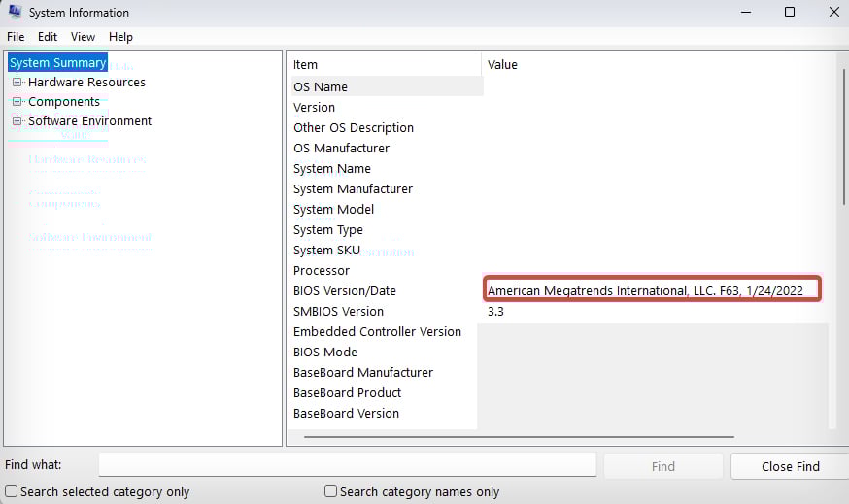Select the SMBIOS Version row

pyautogui.click(x=338, y=312)
